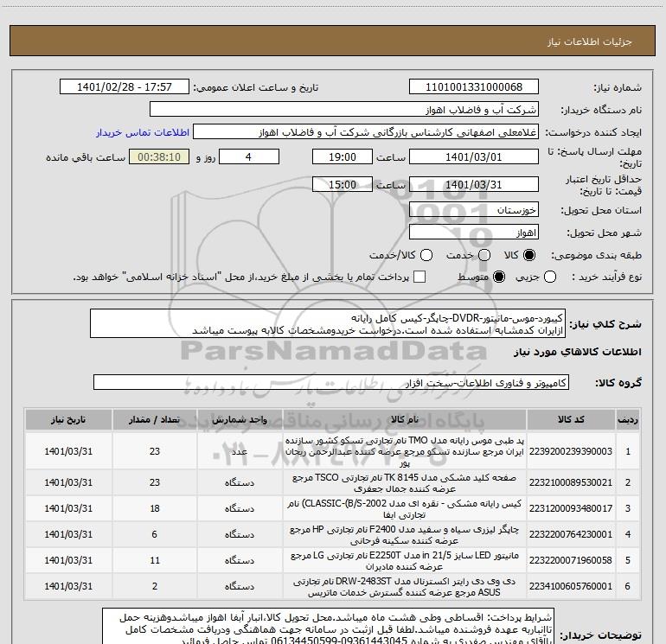Click the LG E2250T monitor item name
Screen dimensions: 666x644
(x=405, y=561)
